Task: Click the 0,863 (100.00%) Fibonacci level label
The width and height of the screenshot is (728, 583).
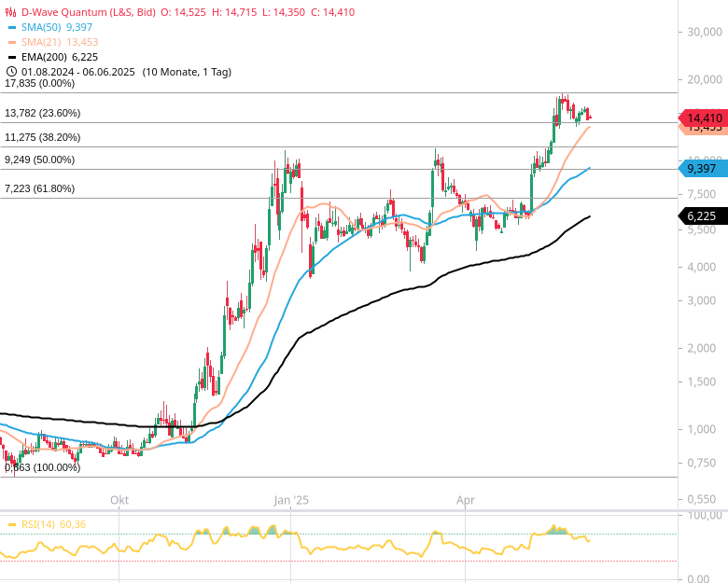Action: point(42,467)
